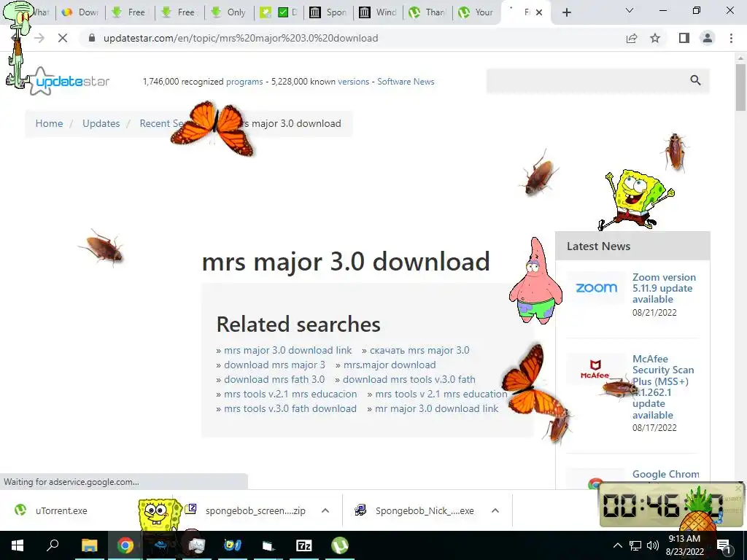The width and height of the screenshot is (747, 560).
Task: Open 'скачать mrs major 3.0' related search
Action: pyautogui.click(x=419, y=350)
